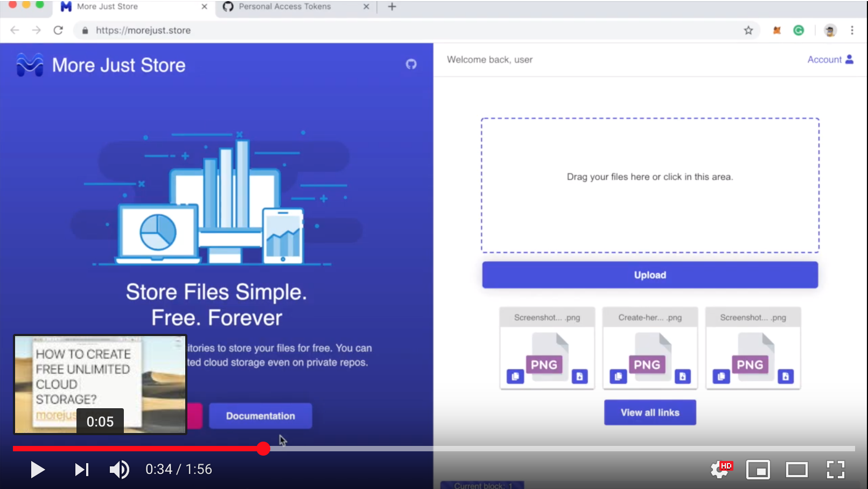This screenshot has height=489, width=868.
Task: Play the video
Action: point(37,470)
